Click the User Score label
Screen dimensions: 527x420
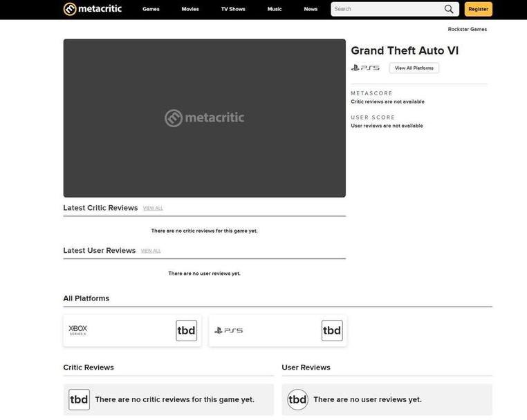(x=373, y=117)
